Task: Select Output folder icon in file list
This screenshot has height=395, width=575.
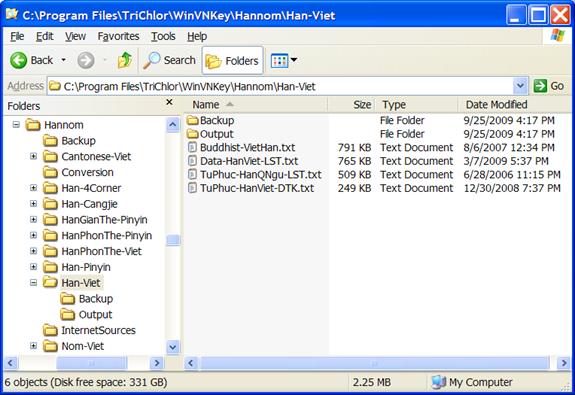Action: pyautogui.click(x=193, y=134)
